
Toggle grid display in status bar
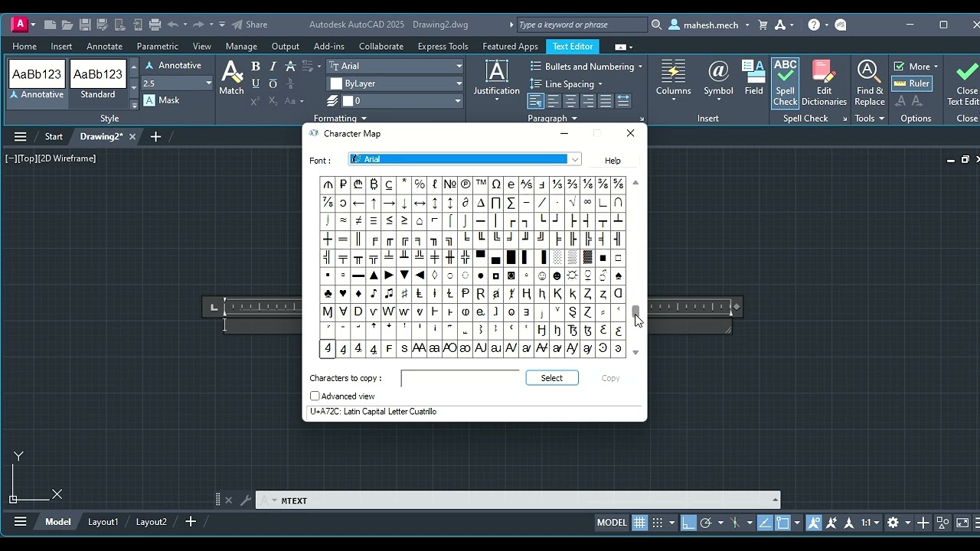(x=640, y=523)
